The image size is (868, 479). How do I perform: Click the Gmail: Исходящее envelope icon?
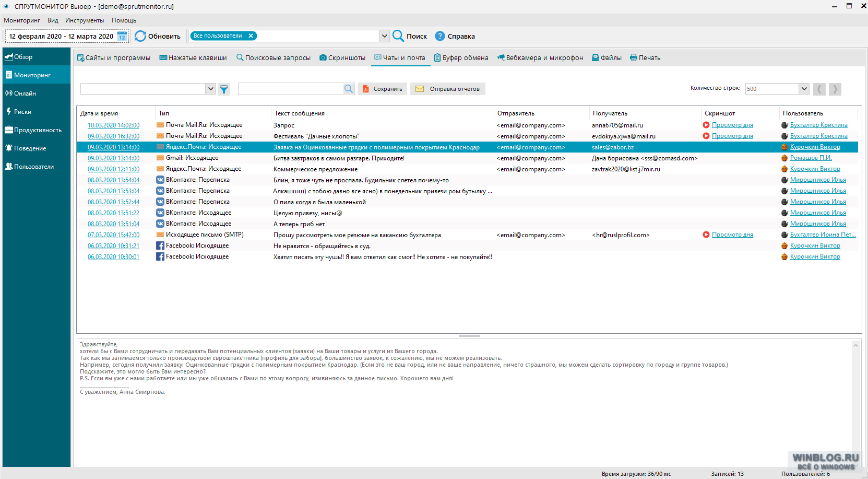[x=160, y=158]
